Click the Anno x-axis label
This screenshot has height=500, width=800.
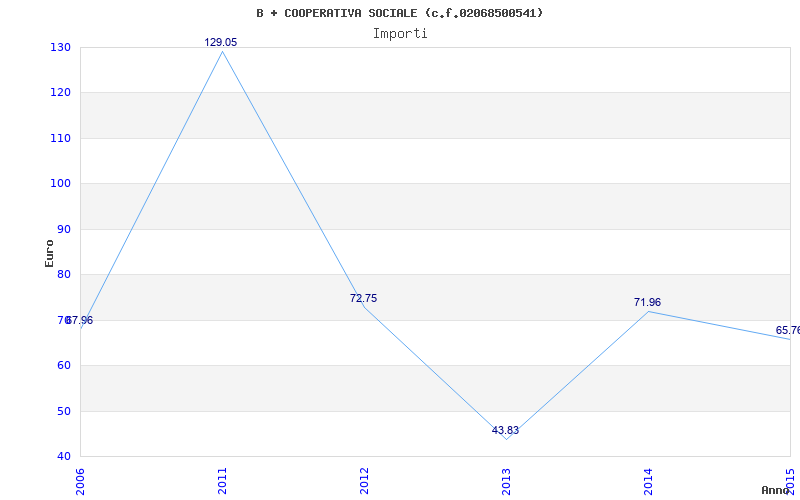775,490
